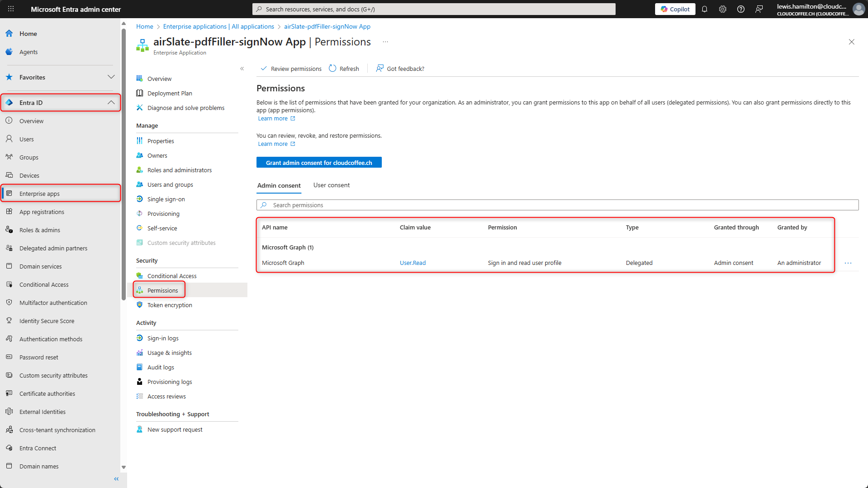Open Enterprise applications breadcrumb link
Image resolution: width=868 pixels, height=488 pixels.
218,26
